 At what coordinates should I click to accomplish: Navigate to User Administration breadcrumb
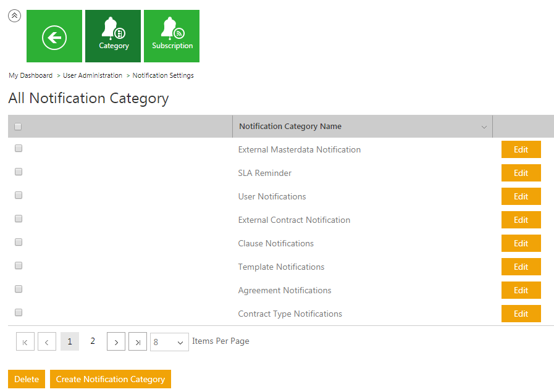[93, 75]
